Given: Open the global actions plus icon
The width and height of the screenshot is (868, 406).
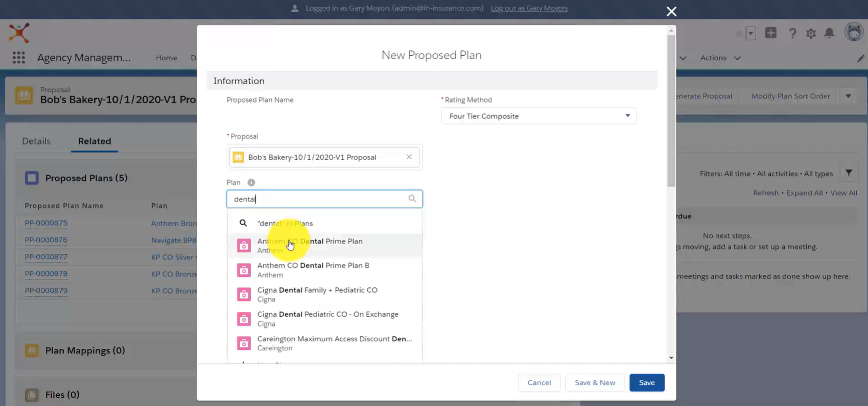Looking at the screenshot, I should pos(770,33).
